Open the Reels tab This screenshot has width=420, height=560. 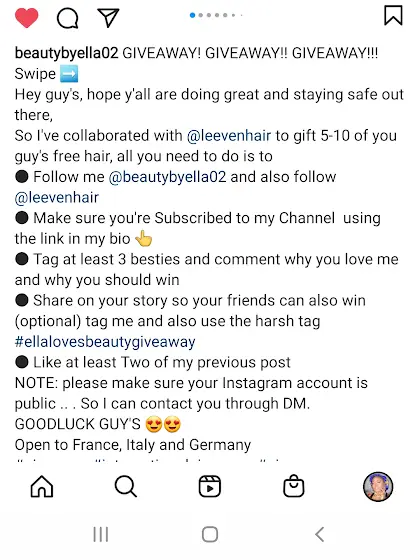(x=210, y=486)
